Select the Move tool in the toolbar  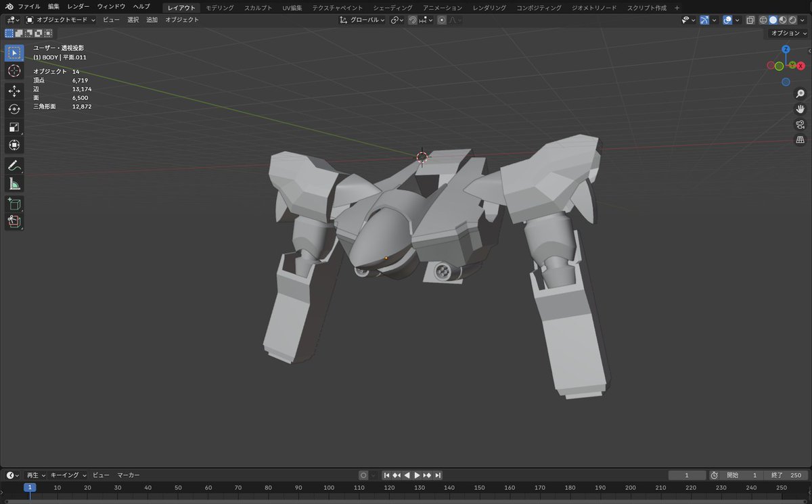(14, 90)
